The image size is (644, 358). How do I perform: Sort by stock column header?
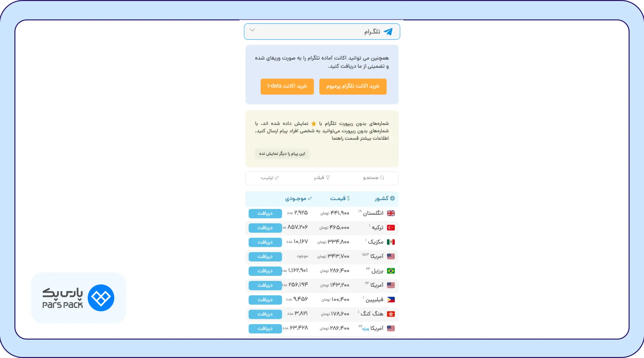[x=298, y=198]
